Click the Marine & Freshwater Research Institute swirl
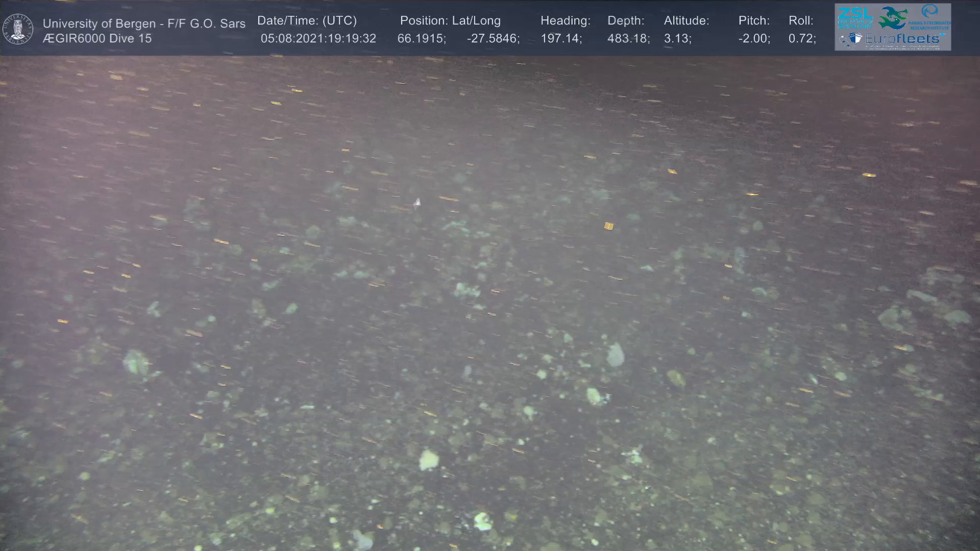 930,12
